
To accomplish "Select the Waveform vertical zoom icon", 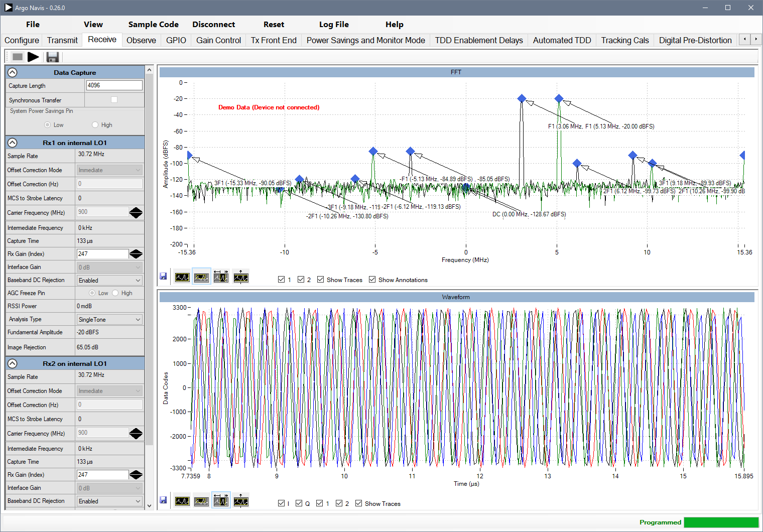I will [x=241, y=501].
